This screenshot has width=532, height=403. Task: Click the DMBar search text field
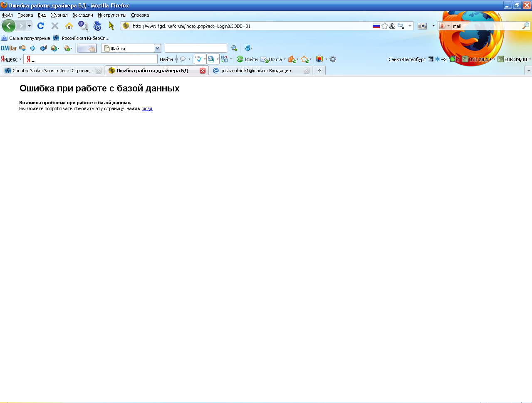coord(196,48)
